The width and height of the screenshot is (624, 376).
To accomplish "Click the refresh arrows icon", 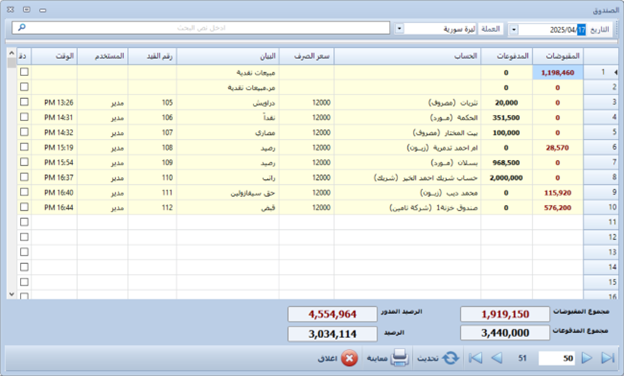I will pyautogui.click(x=450, y=358).
